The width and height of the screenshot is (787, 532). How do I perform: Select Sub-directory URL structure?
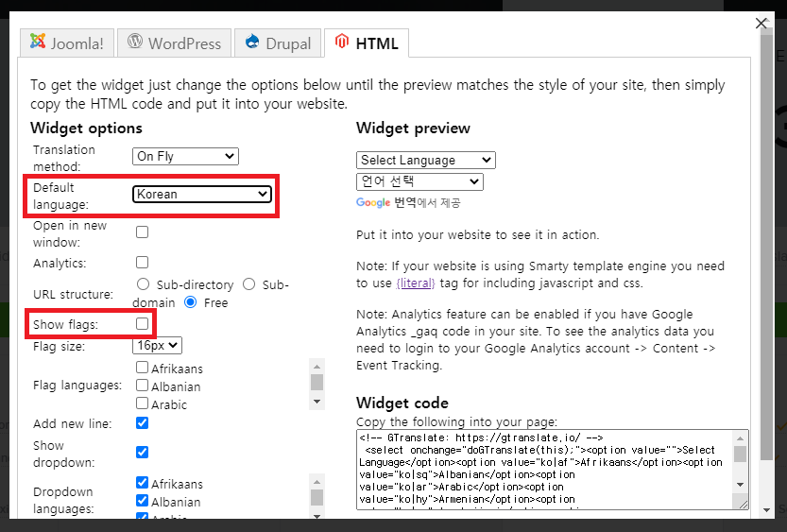click(143, 284)
